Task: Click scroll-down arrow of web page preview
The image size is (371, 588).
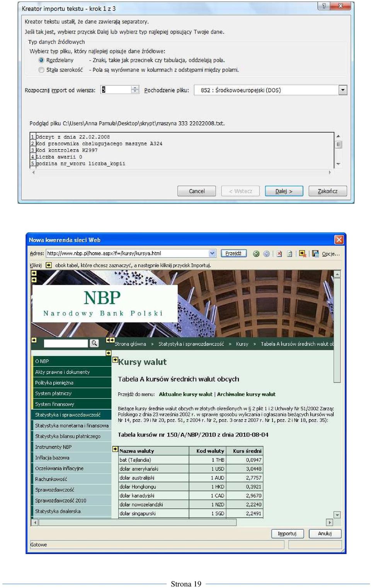Action: (337, 515)
